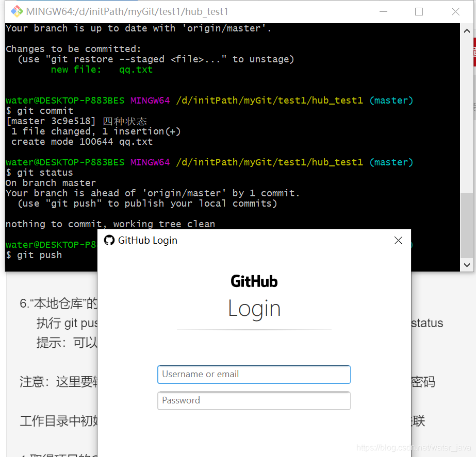Click the GitHub octocat icon in login dialog
The height and width of the screenshot is (457, 476).
click(109, 240)
